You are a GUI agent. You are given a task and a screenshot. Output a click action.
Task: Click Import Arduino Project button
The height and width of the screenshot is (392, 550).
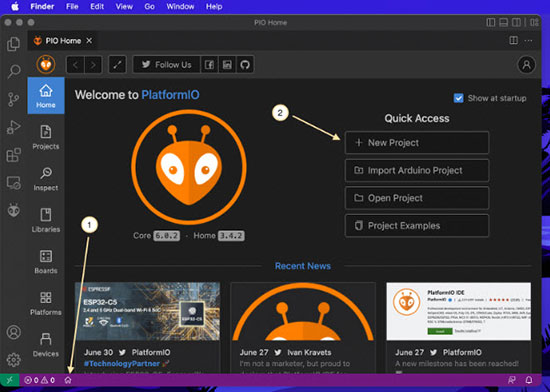point(417,170)
